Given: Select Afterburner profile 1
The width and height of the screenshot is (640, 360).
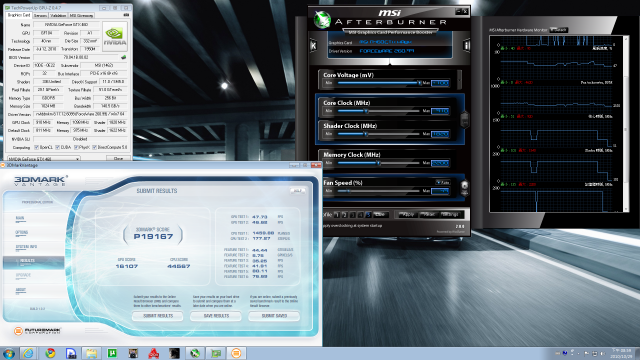Looking at the screenshot, I should coord(337,215).
